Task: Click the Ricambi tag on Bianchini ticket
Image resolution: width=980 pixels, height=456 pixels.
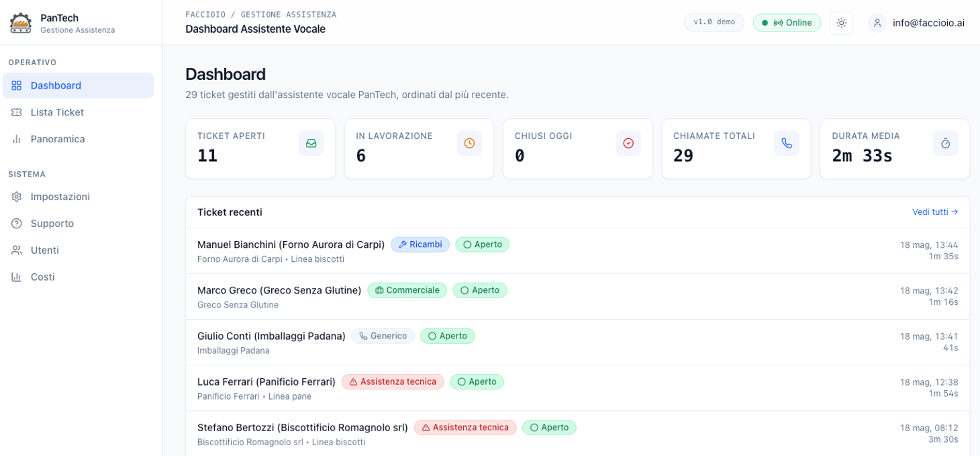Action: coord(420,244)
